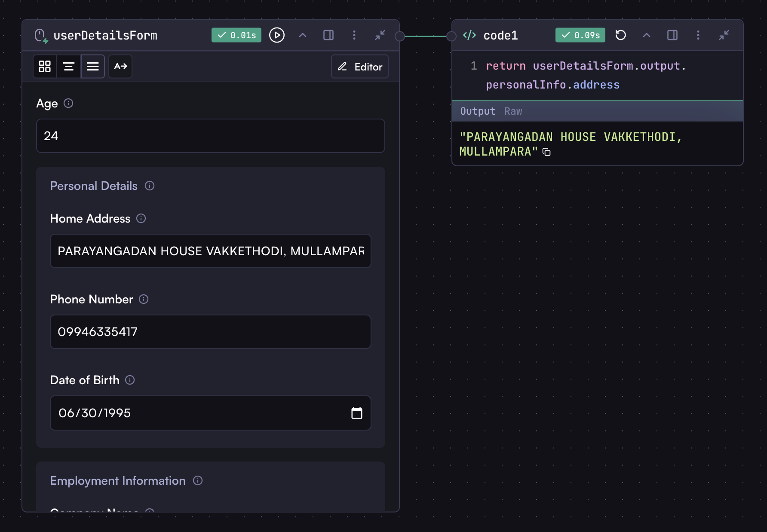Click the code1 code brackets icon
The width and height of the screenshot is (767, 532).
point(469,35)
